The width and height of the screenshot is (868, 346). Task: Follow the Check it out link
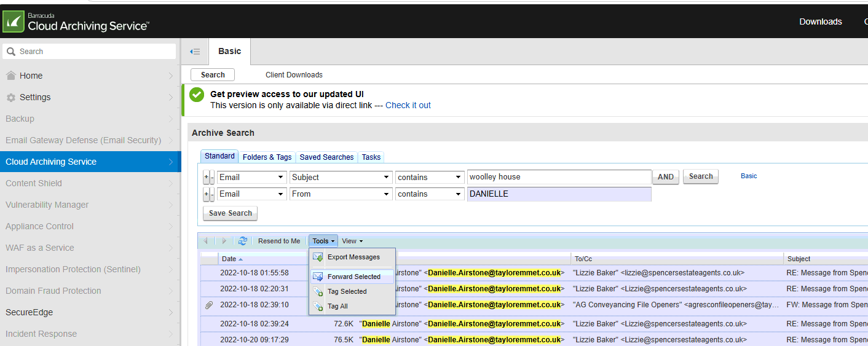pos(408,105)
